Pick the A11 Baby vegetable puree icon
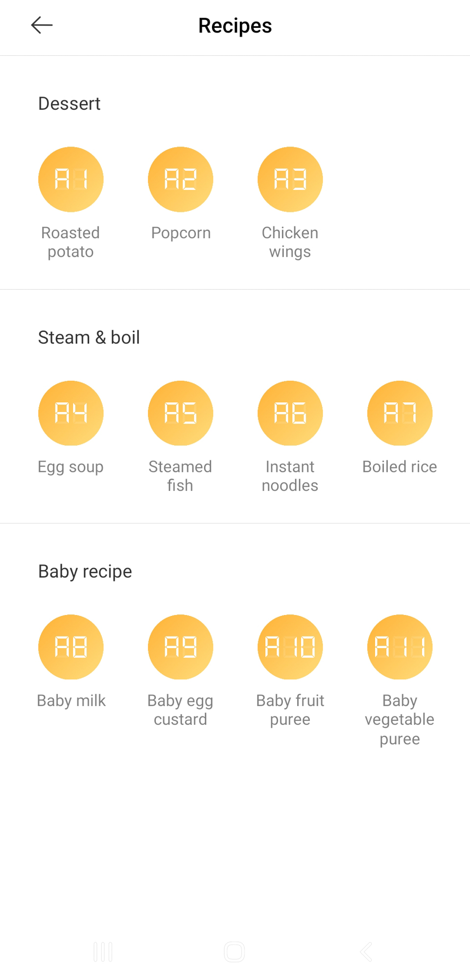Viewport: 470px width, 980px height. pos(400,647)
